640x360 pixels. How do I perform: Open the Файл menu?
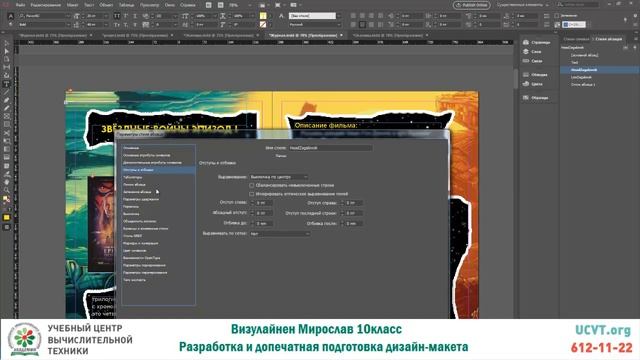click(20, 5)
